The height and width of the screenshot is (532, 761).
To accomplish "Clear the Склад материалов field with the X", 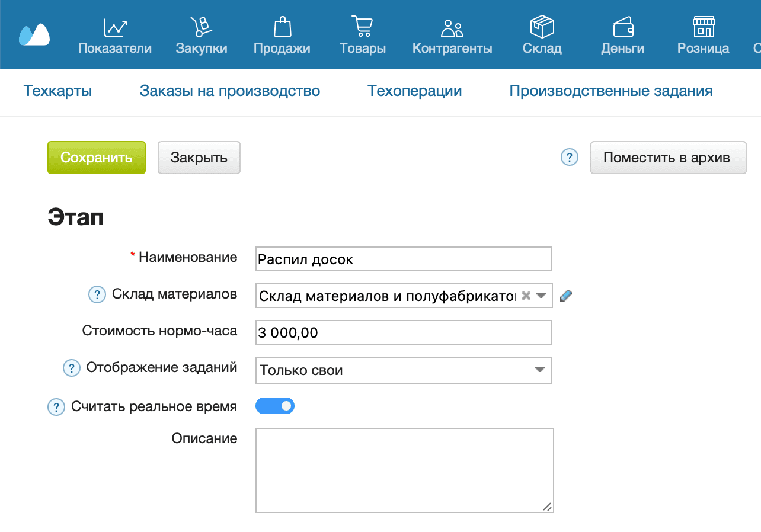I will [x=527, y=295].
